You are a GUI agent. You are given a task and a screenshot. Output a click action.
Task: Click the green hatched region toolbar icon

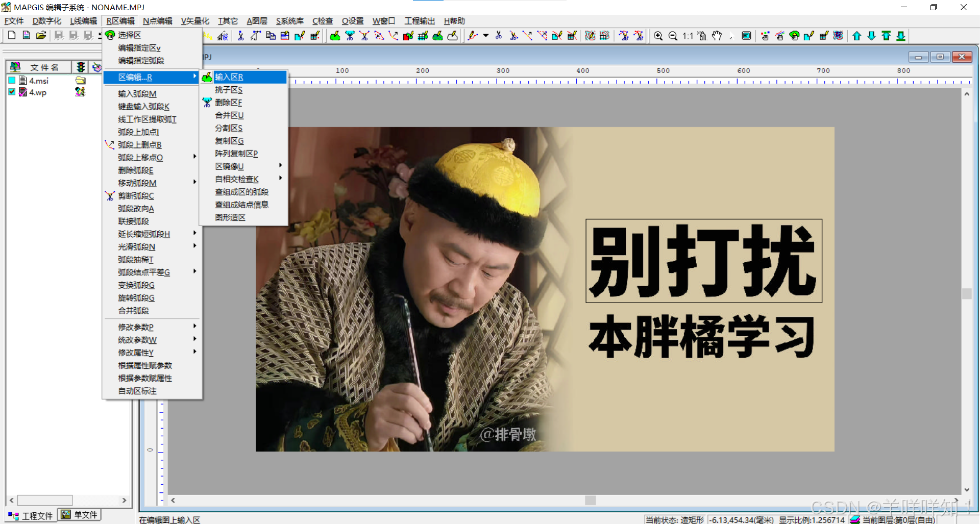(x=438, y=36)
